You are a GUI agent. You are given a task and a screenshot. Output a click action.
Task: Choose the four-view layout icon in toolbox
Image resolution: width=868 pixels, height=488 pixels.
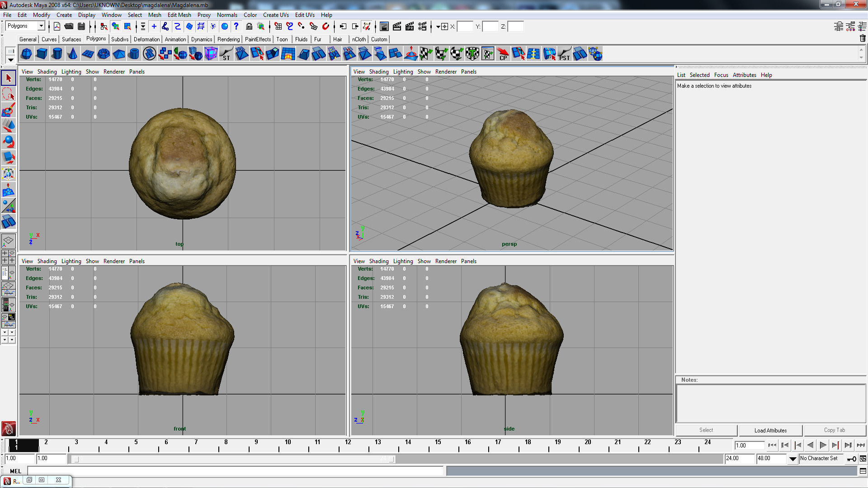9,257
